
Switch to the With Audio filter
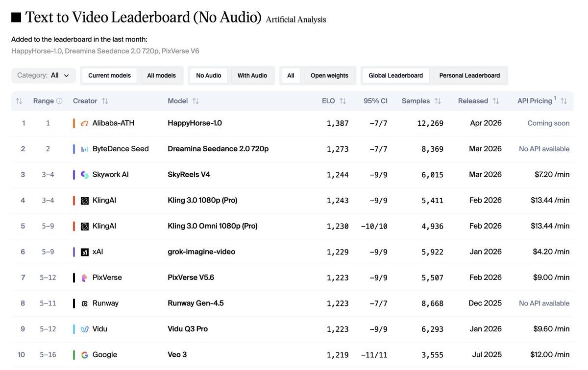coord(252,75)
